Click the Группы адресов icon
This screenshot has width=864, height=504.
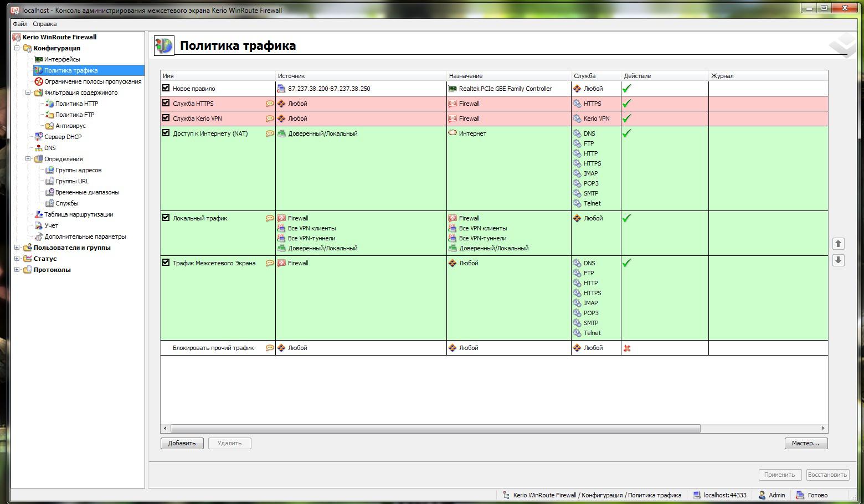[x=49, y=170]
